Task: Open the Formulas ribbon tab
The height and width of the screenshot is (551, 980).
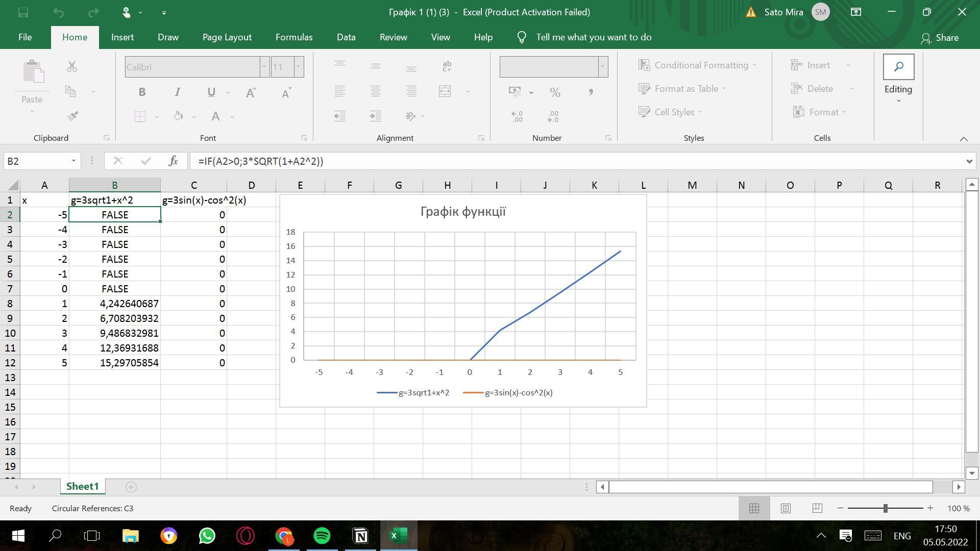Action: coord(293,37)
